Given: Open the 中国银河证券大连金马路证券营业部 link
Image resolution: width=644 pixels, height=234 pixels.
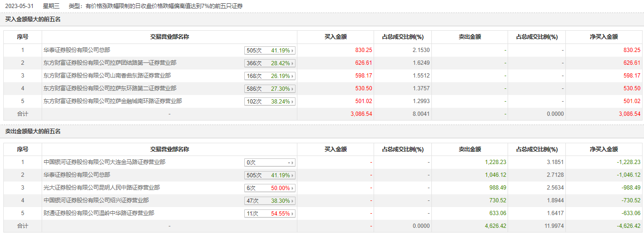Looking at the screenshot, I should click(x=104, y=162).
